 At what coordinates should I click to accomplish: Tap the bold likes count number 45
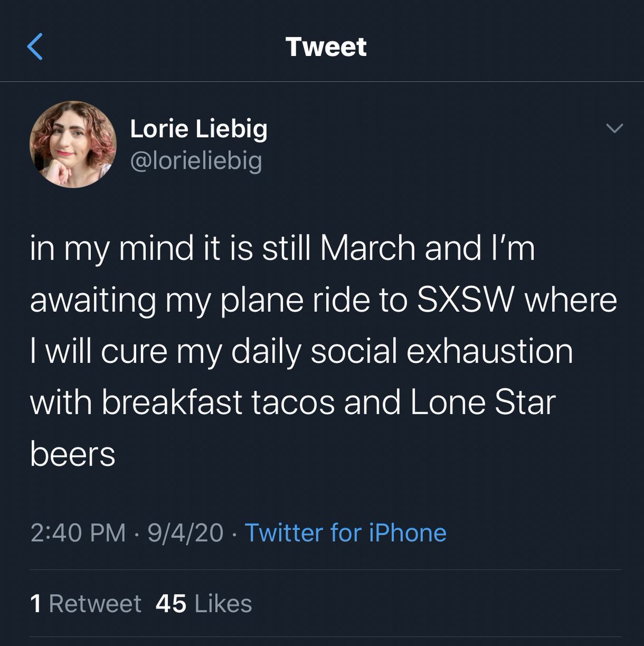pyautogui.click(x=171, y=603)
